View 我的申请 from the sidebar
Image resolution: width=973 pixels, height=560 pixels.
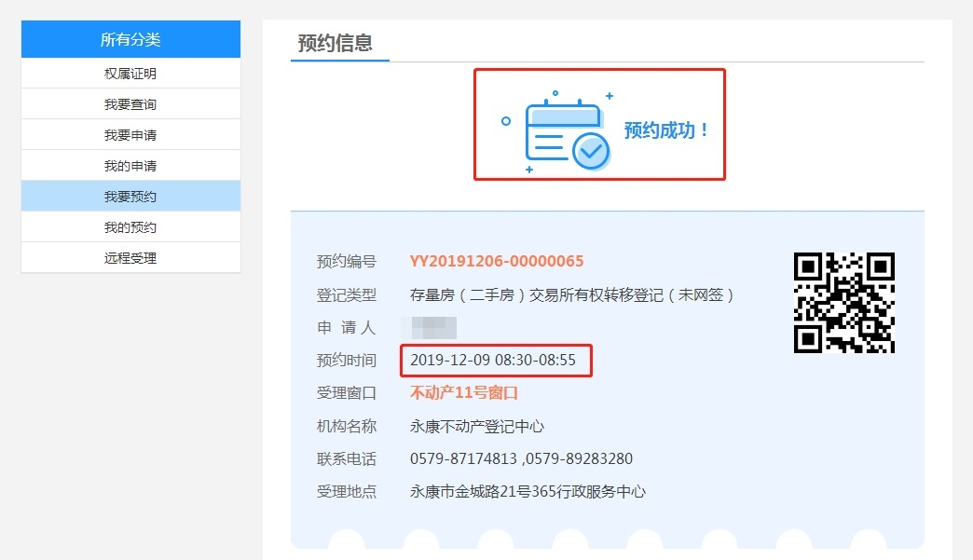click(130, 166)
